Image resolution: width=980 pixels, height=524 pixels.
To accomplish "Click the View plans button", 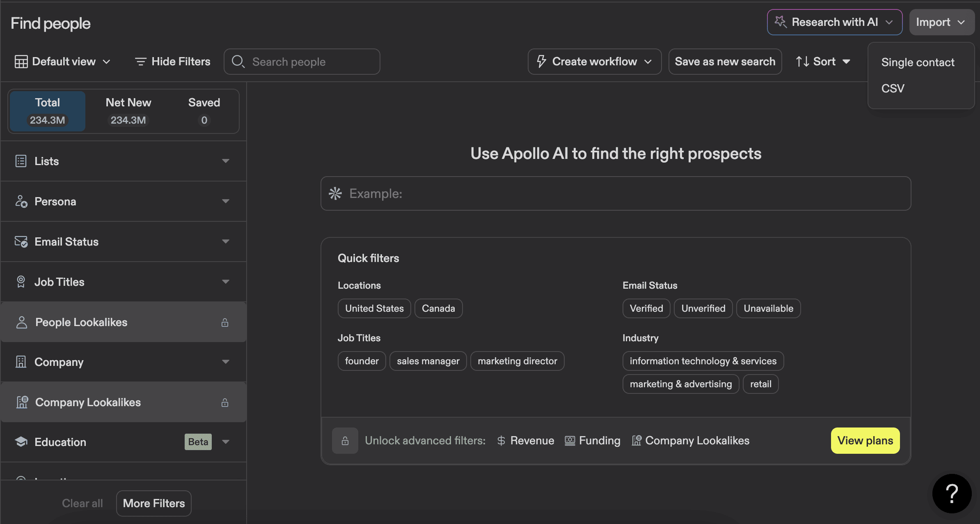I will point(865,440).
